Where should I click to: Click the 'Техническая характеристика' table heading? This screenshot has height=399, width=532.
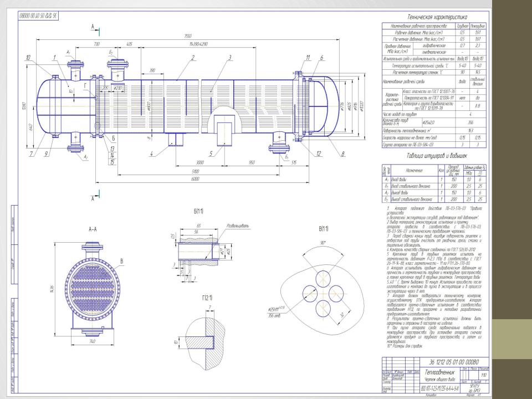(437, 17)
